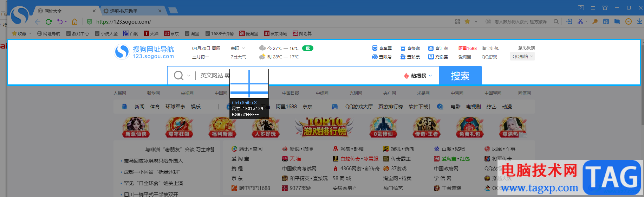Viewport: 644px width, 197px height.
Task: Open 查彩票 link
Action: (410, 57)
